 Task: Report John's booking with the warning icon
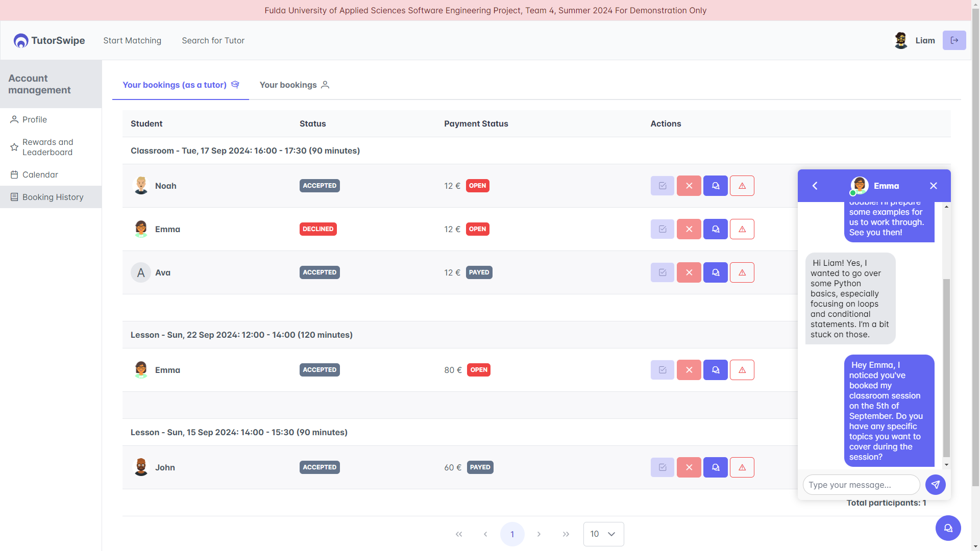coord(742,467)
